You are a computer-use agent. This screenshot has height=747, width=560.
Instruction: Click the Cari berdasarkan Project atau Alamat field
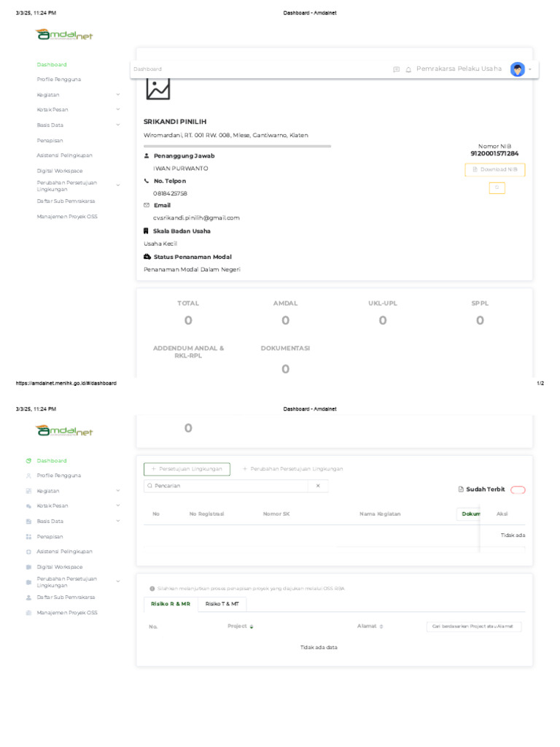coord(474,627)
